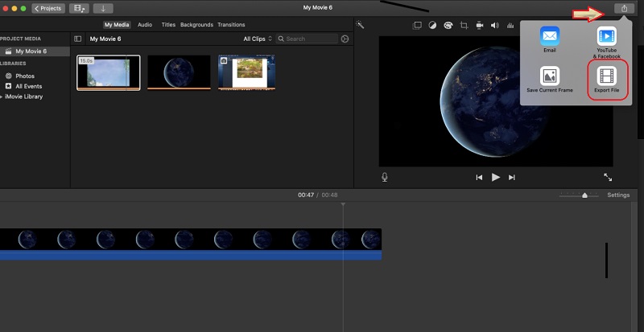The height and width of the screenshot is (332, 644).
Task: Click the 00:47 current time readout
Action: [306, 195]
